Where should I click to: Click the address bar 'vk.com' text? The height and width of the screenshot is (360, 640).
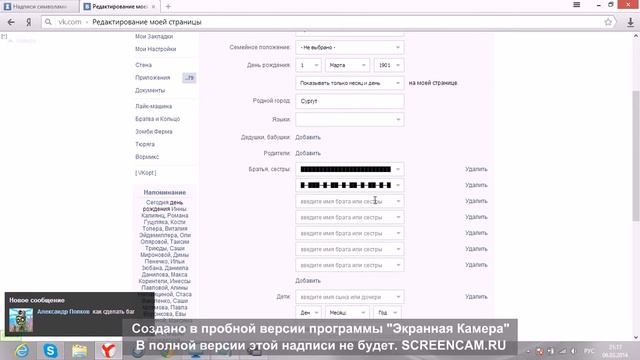click(x=70, y=22)
